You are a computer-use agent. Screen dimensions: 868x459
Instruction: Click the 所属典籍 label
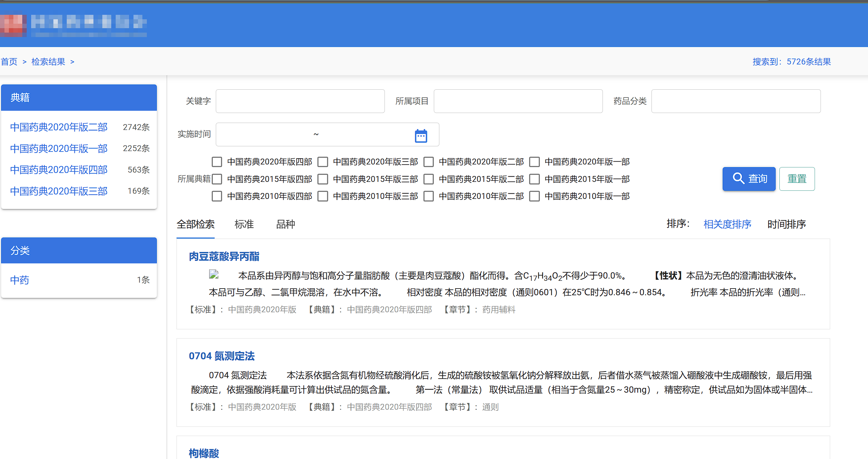coord(194,179)
